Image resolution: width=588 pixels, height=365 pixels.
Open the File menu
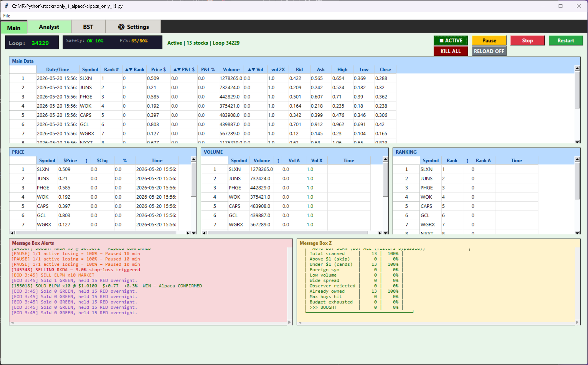coord(7,16)
